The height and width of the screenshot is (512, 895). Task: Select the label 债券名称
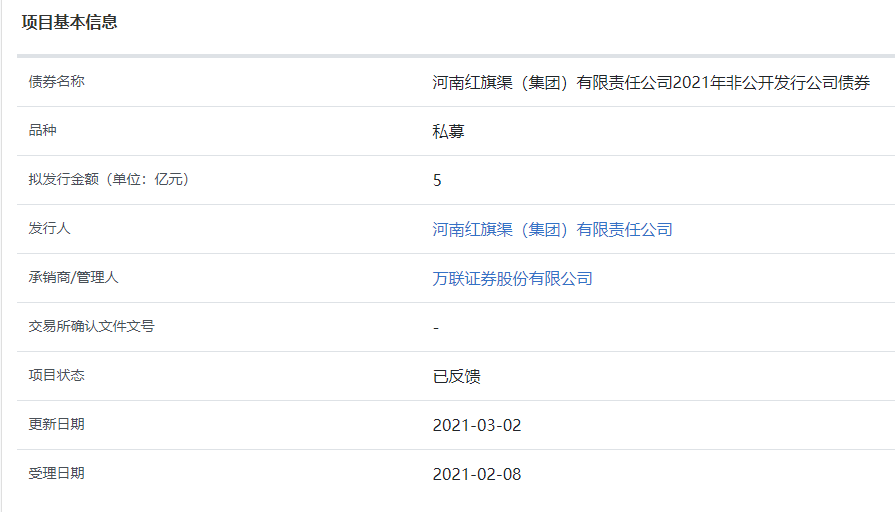pos(57,82)
